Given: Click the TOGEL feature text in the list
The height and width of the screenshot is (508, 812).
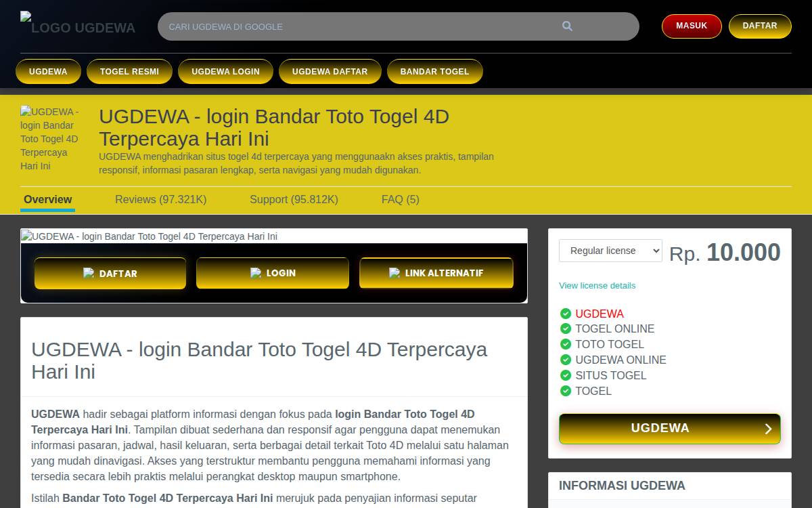Looking at the screenshot, I should (x=593, y=391).
